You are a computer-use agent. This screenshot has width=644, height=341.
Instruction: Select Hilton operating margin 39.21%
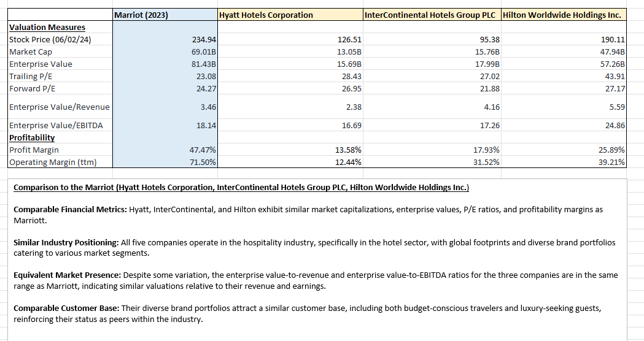[564, 162]
